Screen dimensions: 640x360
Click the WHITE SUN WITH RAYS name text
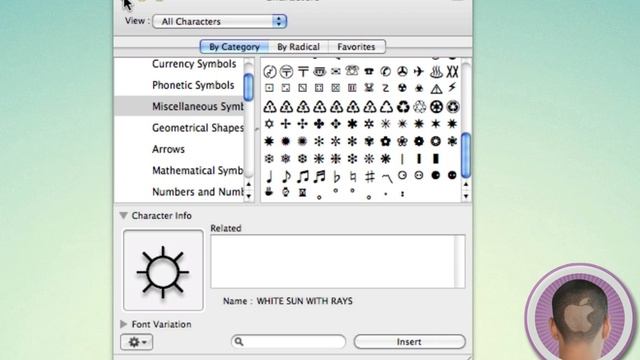pos(304,301)
